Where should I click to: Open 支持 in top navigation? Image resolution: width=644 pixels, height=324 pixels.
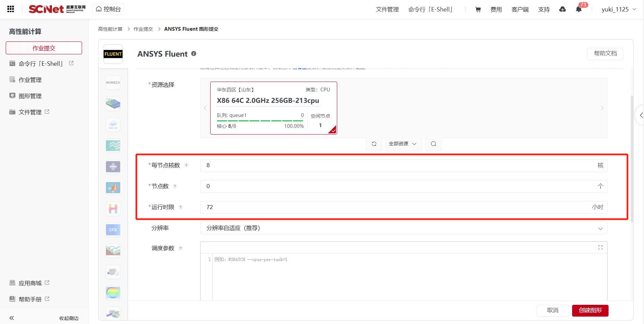click(x=544, y=9)
